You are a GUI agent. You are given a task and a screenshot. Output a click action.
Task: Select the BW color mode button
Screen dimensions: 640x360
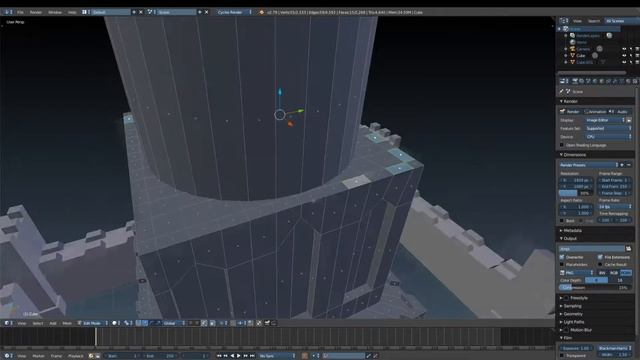602,273
